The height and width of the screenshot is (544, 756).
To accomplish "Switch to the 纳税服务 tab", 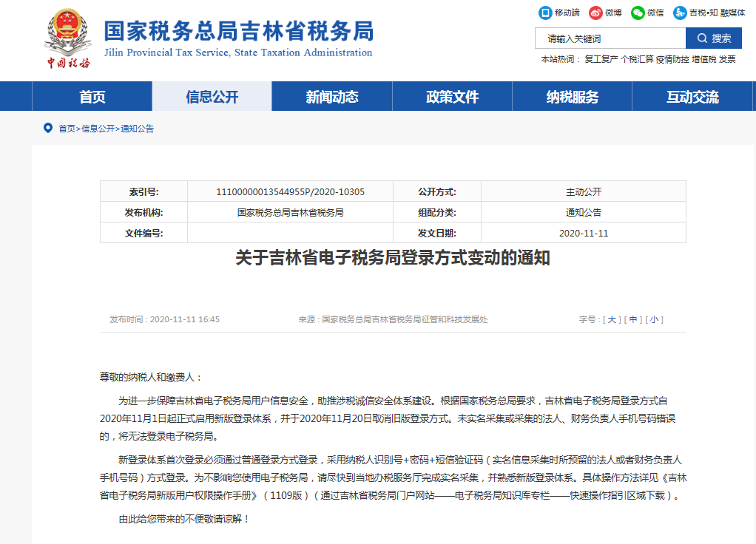I will [x=572, y=97].
